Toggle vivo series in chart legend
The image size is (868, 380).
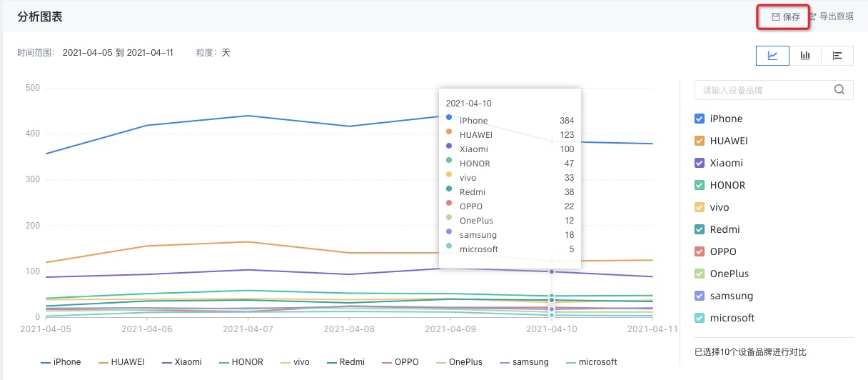click(295, 362)
